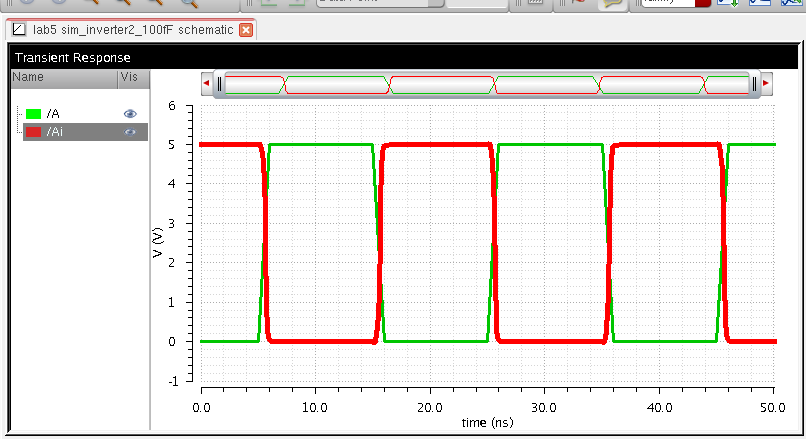Click the Name column header
The width and height of the screenshot is (806, 439).
28,77
